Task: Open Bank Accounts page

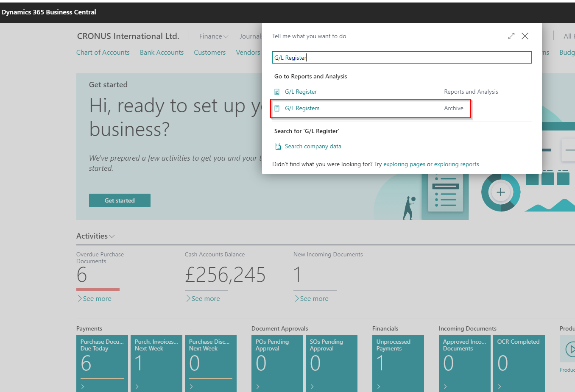Action: coord(162,53)
